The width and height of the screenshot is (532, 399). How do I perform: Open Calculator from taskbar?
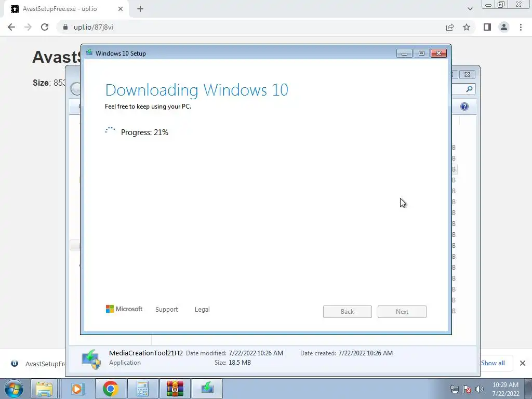142,389
